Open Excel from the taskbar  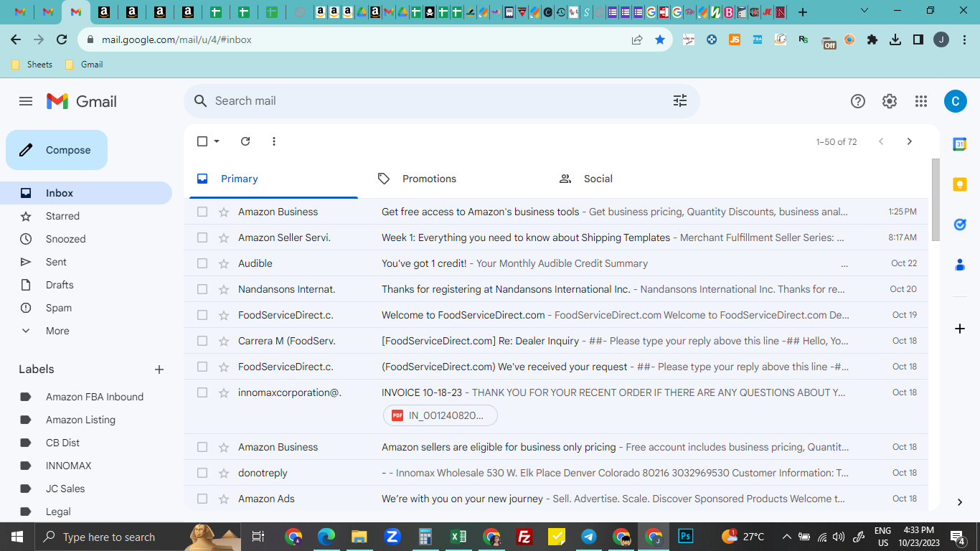[x=458, y=537]
